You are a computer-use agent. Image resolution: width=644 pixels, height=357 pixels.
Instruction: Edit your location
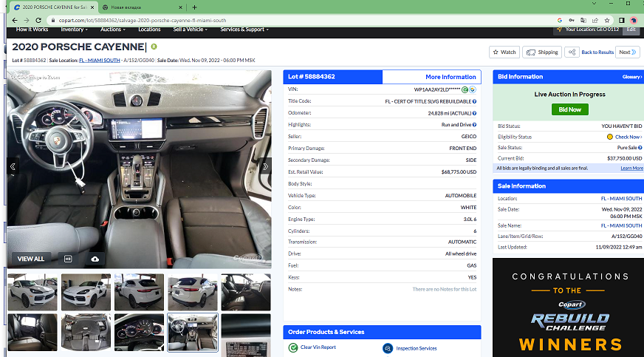tap(631, 30)
